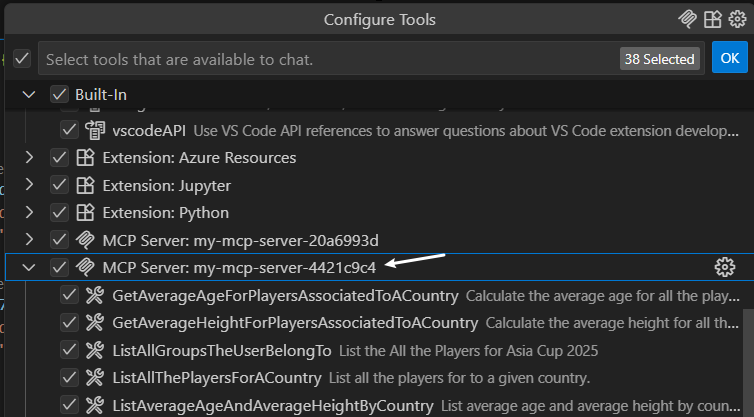Image resolution: width=754 pixels, height=417 pixels.
Task: Toggle the select-all tools checkbox
Action: coord(22,59)
